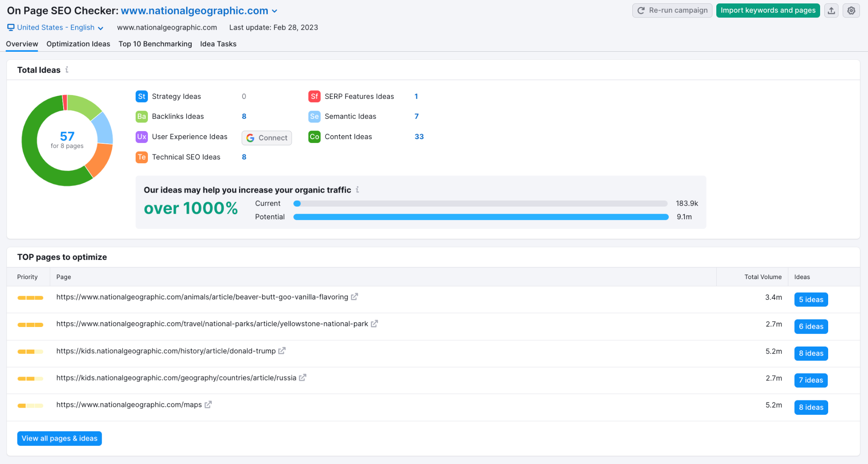Click the 3.4m total volume value
Screen dimensions: 868x464
(773, 297)
